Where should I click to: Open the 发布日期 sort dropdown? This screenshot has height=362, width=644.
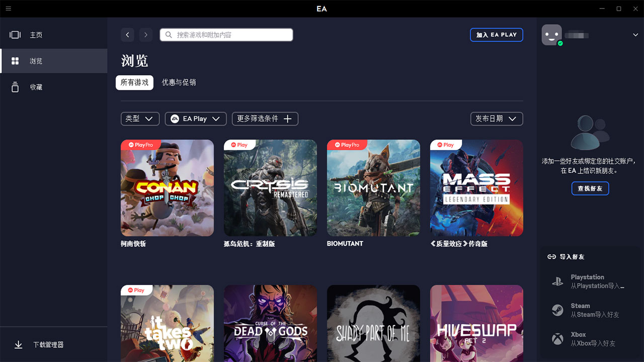[497, 119]
